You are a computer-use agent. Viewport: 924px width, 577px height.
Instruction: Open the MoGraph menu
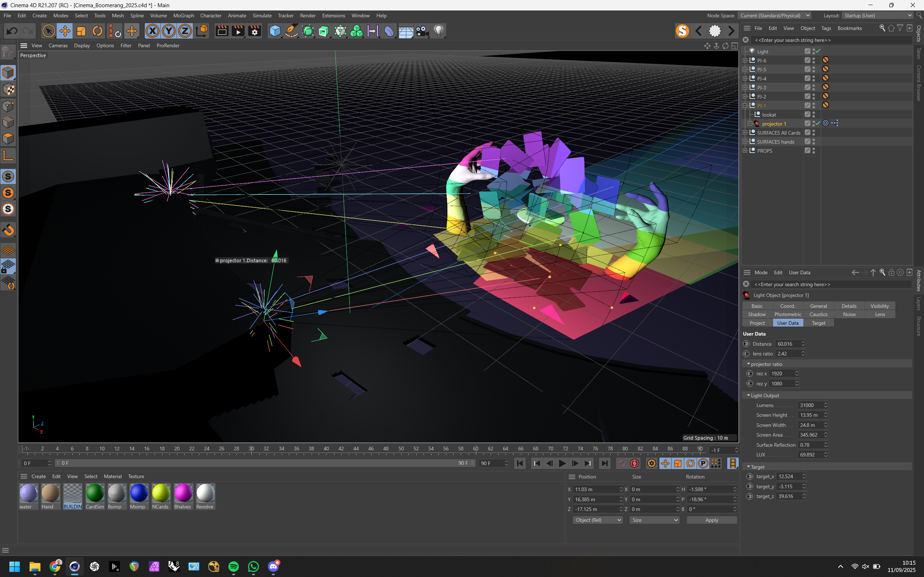(183, 16)
